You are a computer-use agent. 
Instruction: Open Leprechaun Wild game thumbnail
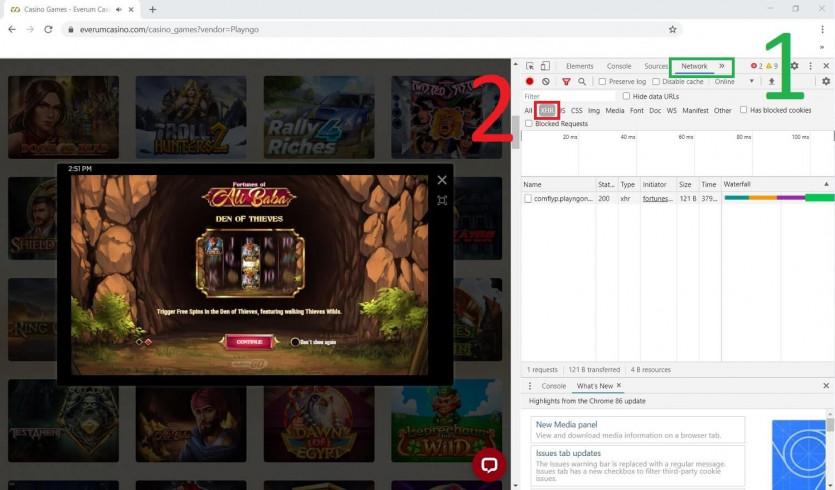point(446,421)
